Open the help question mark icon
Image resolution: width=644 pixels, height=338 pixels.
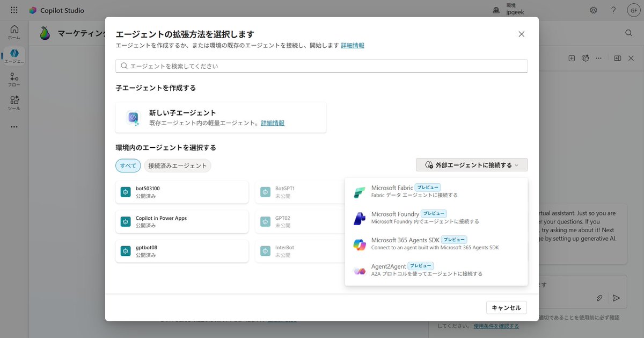coord(613,10)
